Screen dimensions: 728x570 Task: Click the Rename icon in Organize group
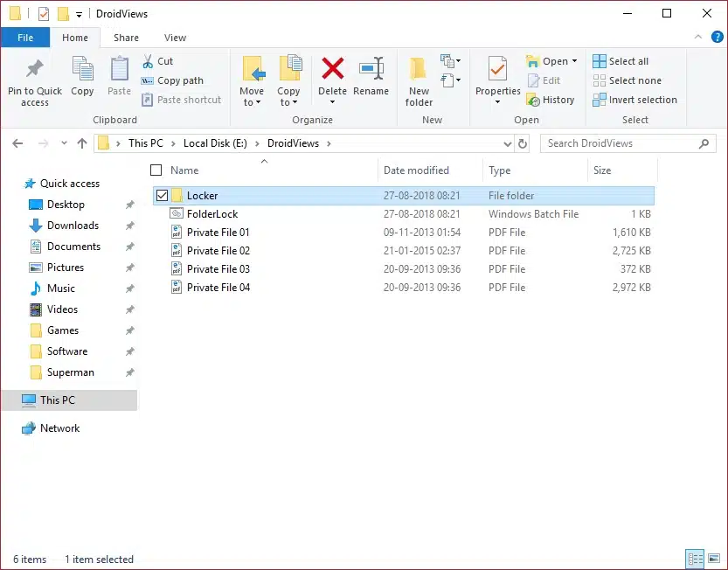pos(371,70)
